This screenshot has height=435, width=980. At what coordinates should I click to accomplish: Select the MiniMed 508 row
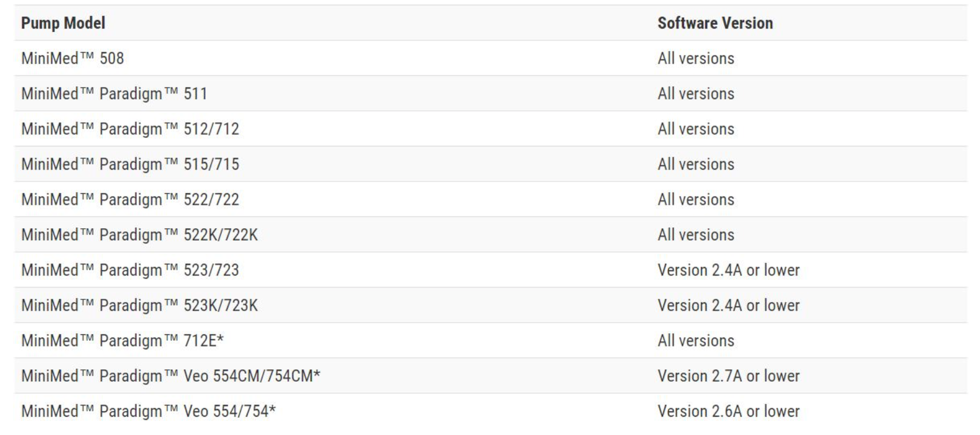point(491,58)
